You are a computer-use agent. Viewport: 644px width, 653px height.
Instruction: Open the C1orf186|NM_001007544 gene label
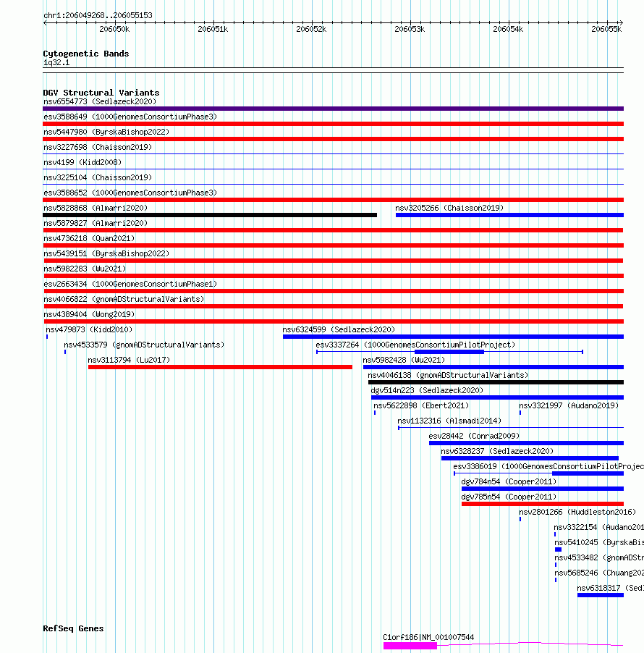pyautogui.click(x=428, y=637)
